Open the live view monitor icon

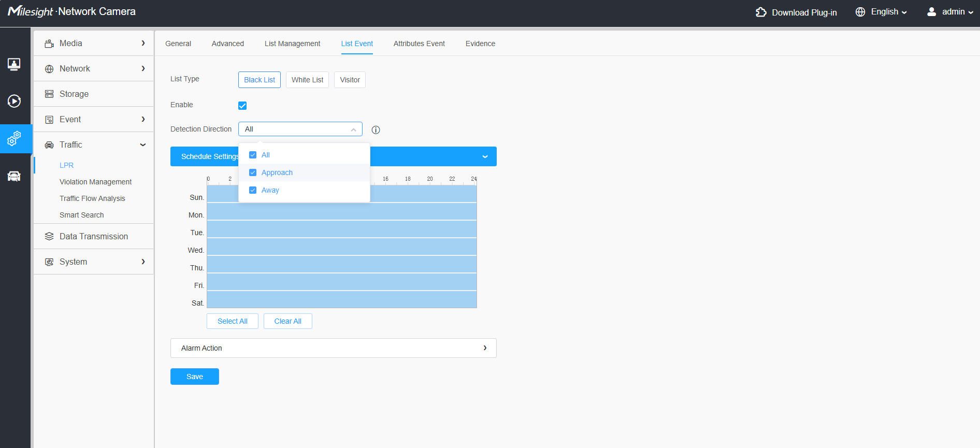[14, 64]
